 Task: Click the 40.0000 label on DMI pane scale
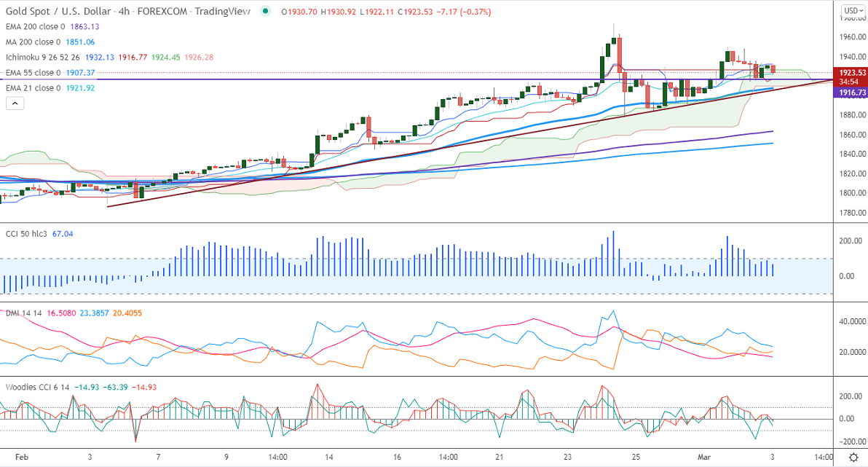[853, 321]
